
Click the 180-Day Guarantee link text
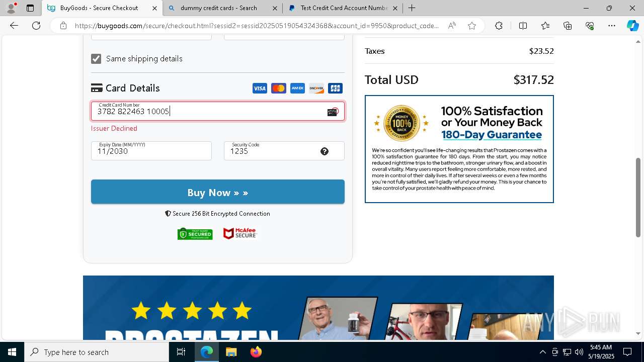[492, 135]
